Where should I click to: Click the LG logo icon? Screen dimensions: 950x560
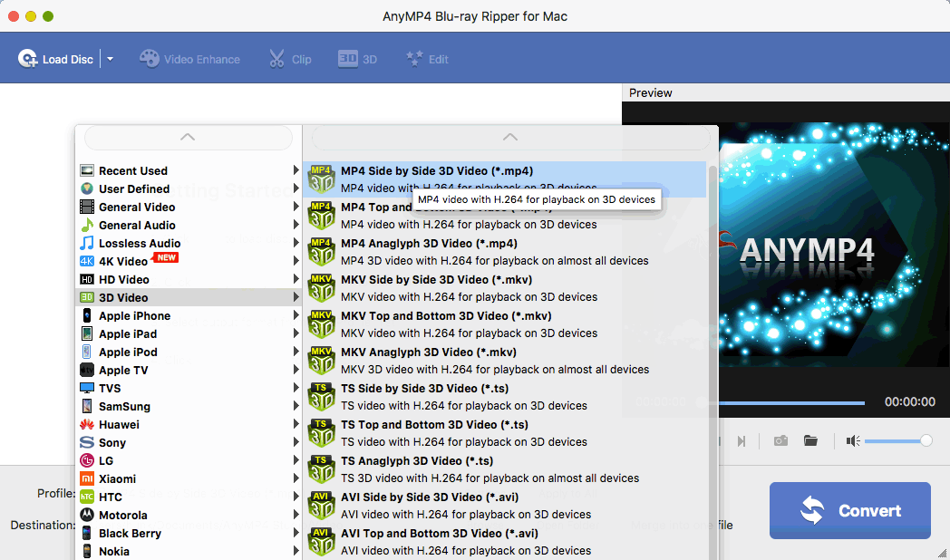tap(87, 460)
